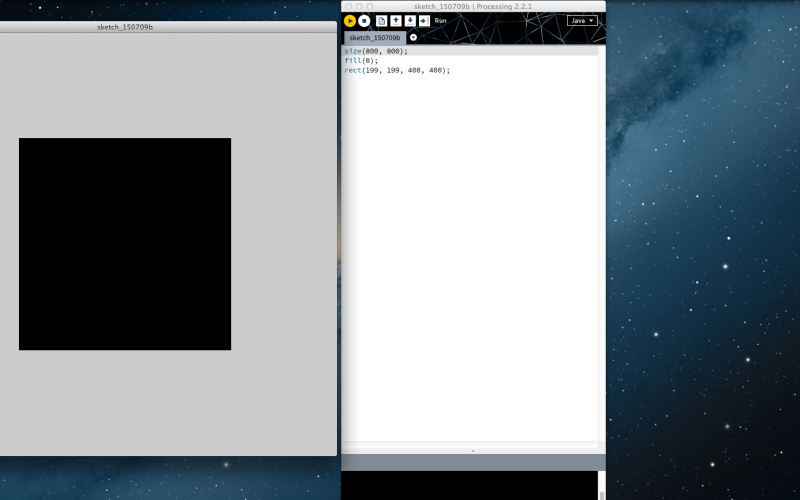Stop the running sketch
This screenshot has height=500, width=800.
[364, 21]
